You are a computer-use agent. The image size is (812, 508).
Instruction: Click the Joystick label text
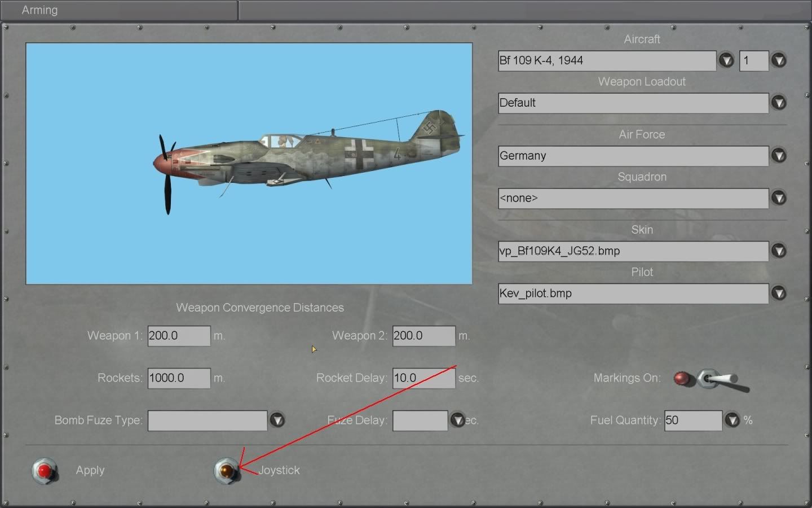(279, 470)
